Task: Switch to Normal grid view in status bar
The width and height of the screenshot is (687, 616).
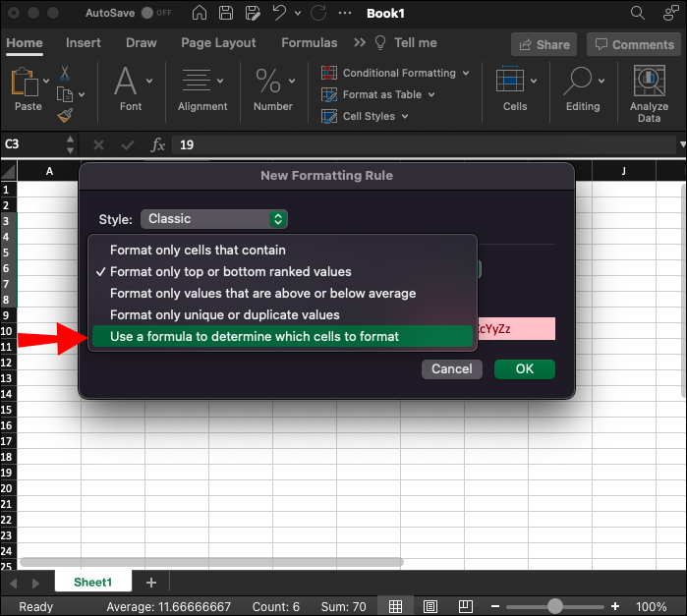Action: click(394, 607)
